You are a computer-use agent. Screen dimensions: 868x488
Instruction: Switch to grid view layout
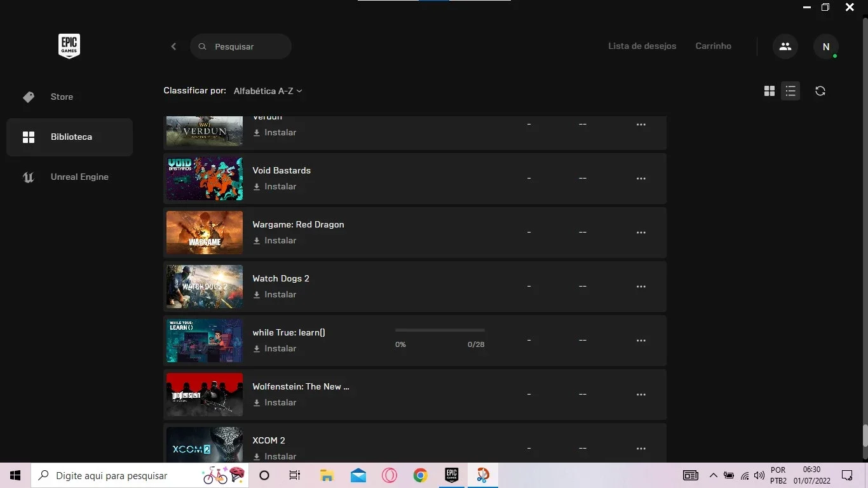[770, 91]
